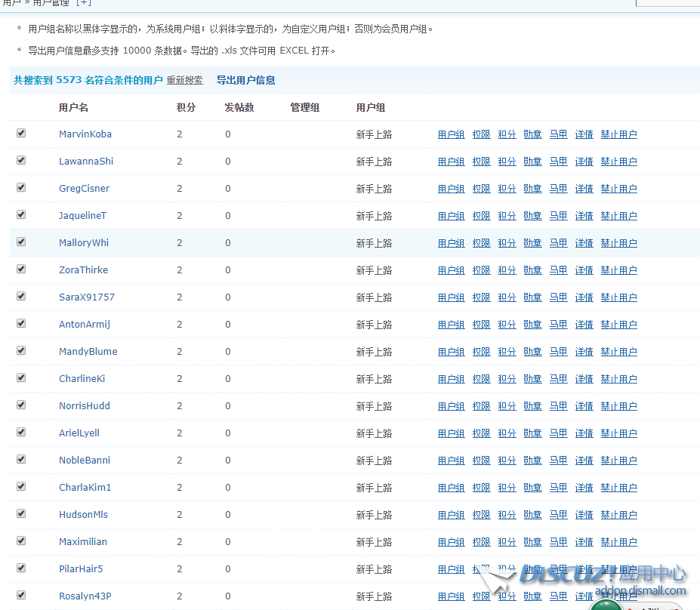The image size is (700, 610).
Task: Open 权限 settings for GregCisner
Action: (481, 189)
